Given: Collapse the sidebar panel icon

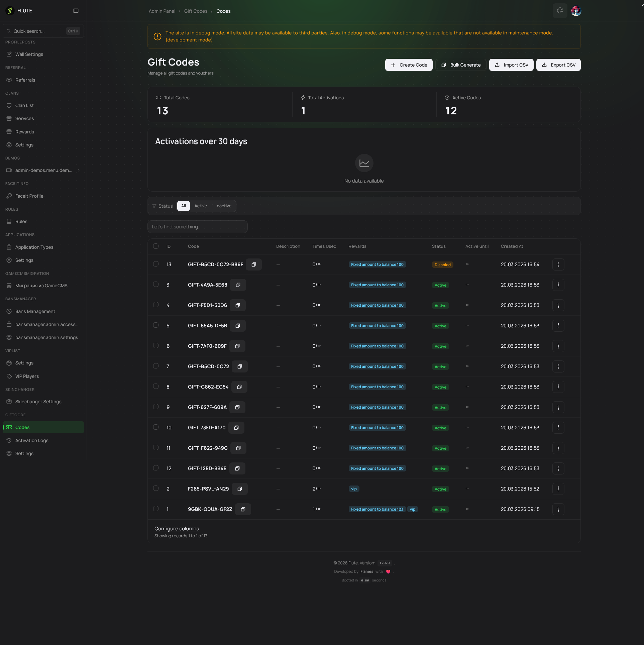Looking at the screenshot, I should [x=76, y=11].
